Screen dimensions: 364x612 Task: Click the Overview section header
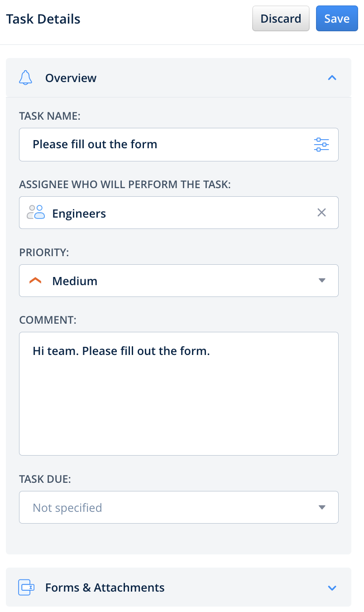[x=71, y=78]
